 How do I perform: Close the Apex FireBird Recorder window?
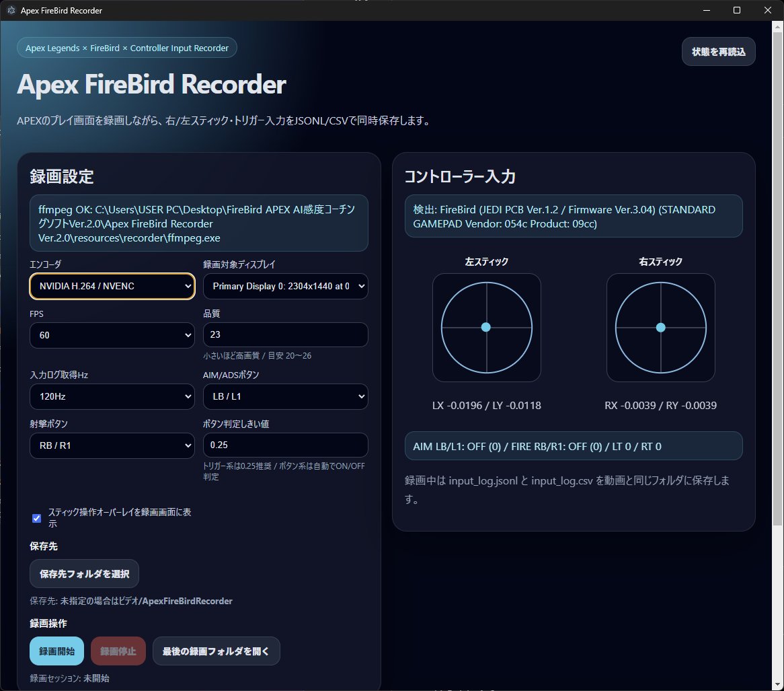point(767,10)
